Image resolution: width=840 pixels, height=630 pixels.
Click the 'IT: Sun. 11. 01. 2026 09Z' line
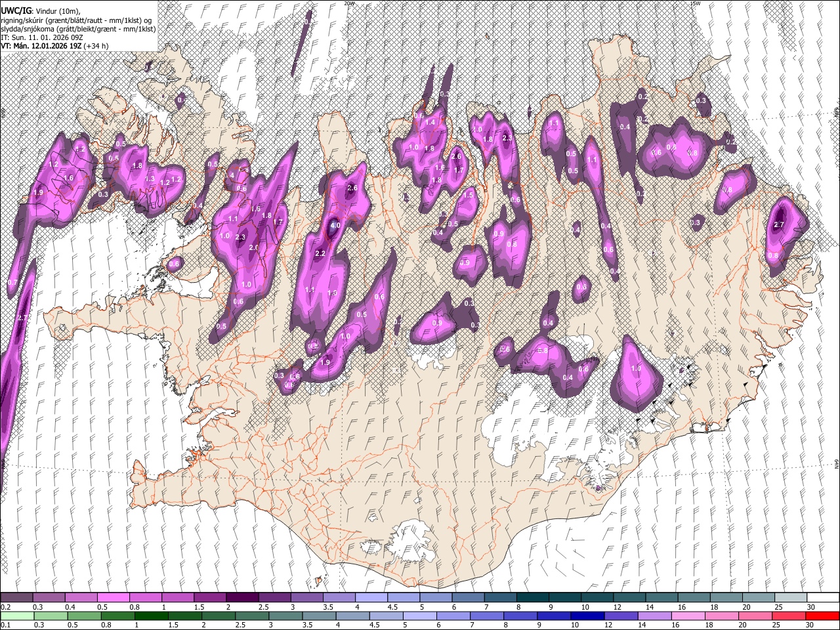pos(42,37)
